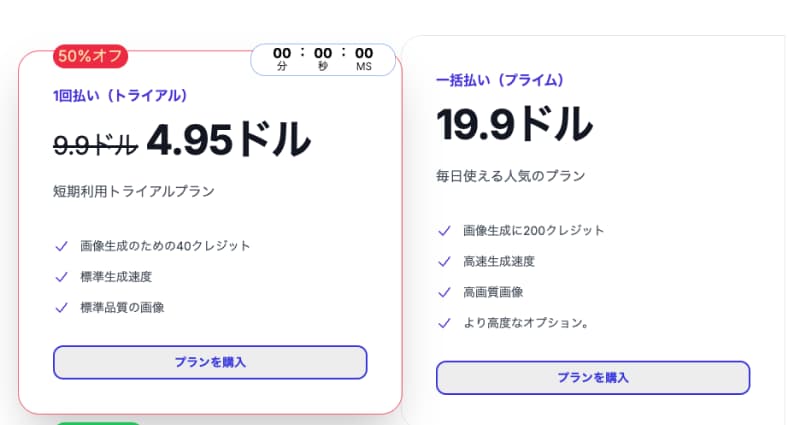
Task: Click the countdown timer minutes (分) value
Action: pyautogui.click(x=282, y=53)
